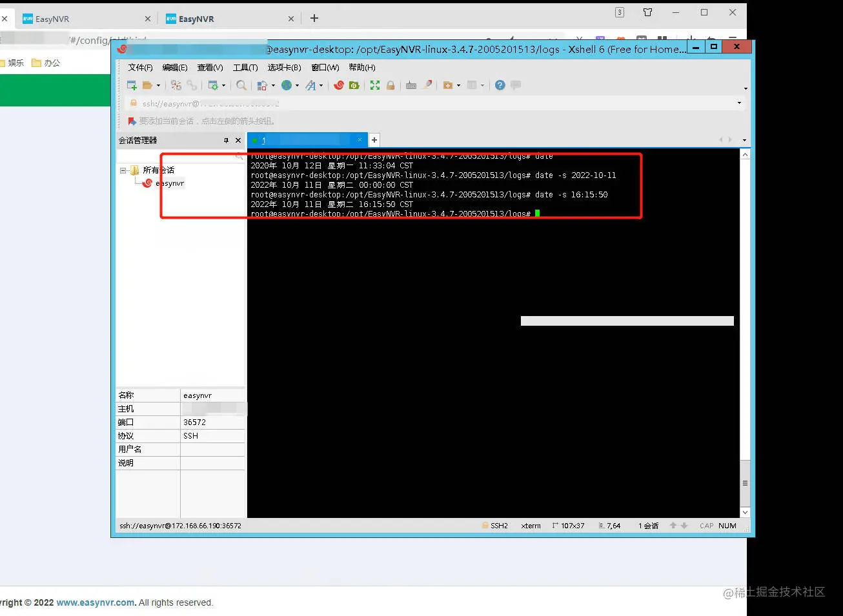The width and height of the screenshot is (843, 616).
Task: Open the globe encoding dropdown arrow
Action: click(x=297, y=85)
